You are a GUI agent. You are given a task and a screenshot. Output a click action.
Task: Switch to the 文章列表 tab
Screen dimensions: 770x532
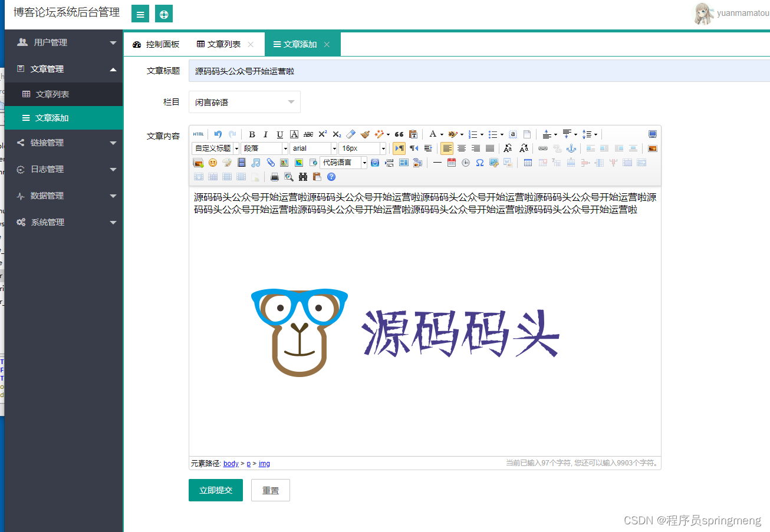(x=219, y=44)
